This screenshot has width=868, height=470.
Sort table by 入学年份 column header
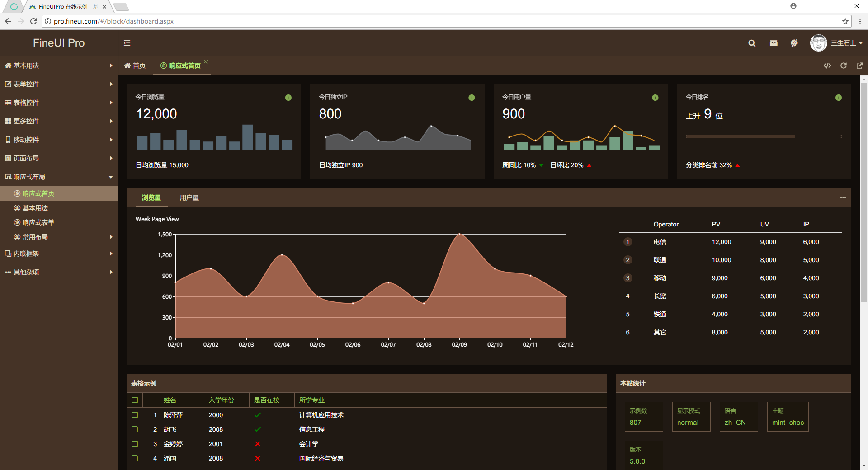click(226, 400)
